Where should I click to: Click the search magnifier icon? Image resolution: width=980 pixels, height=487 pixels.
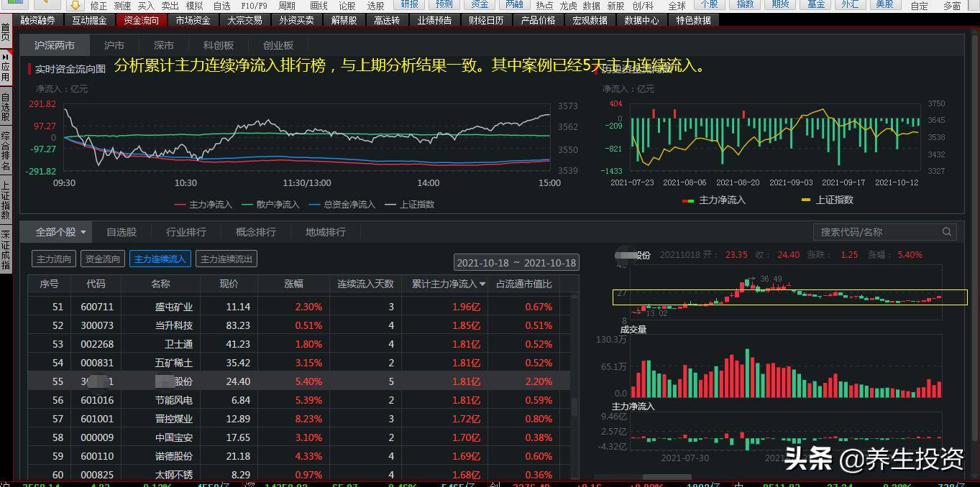[947, 231]
